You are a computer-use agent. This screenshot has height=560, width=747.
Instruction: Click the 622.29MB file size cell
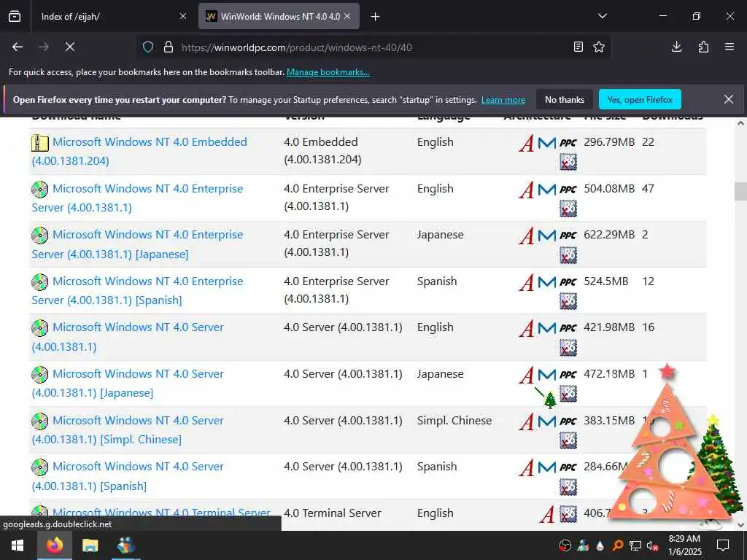pyautogui.click(x=609, y=235)
